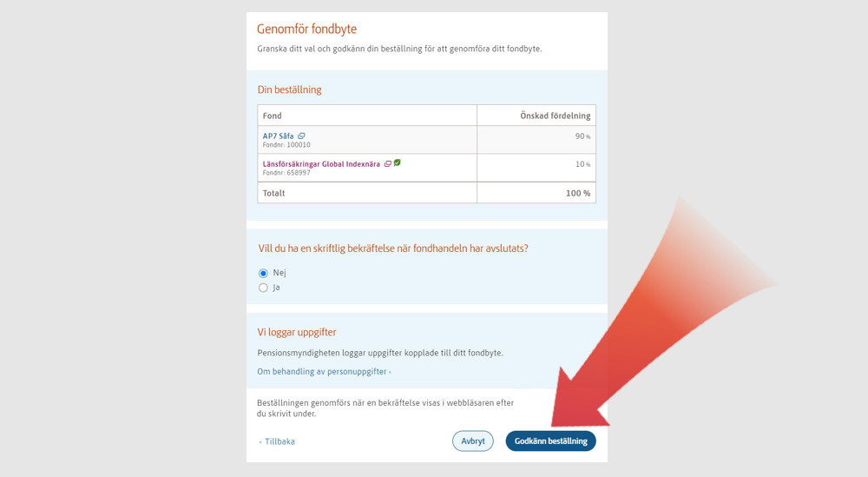Click the Fond column header
Screen dimensions: 868x477
tap(273, 116)
